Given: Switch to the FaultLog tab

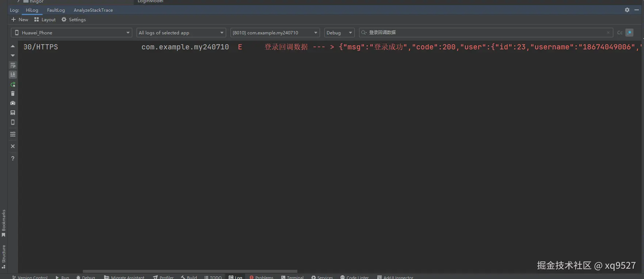Looking at the screenshot, I should click(56, 10).
